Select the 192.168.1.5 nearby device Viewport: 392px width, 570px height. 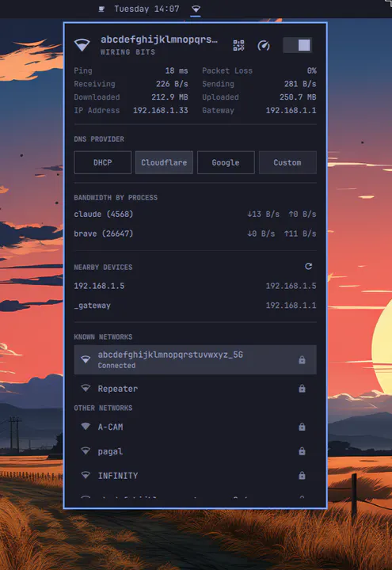[195, 286]
